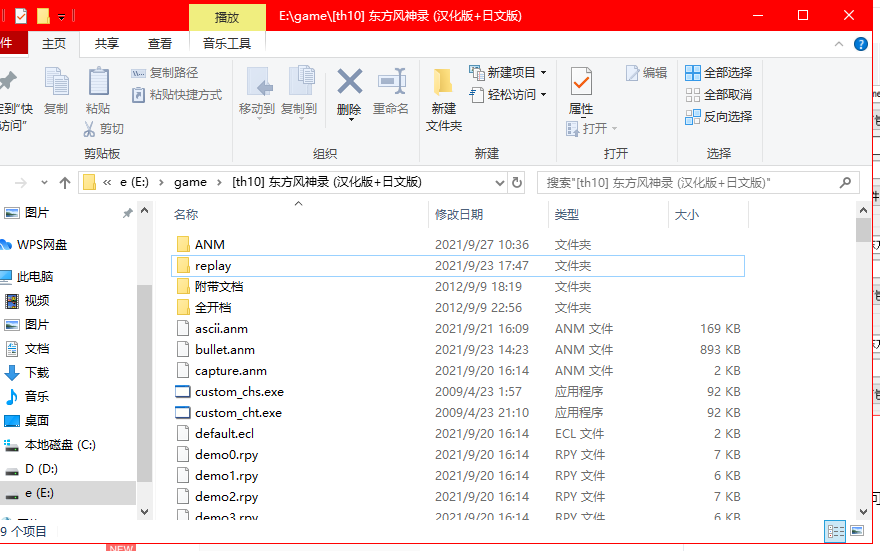The height and width of the screenshot is (551, 880).
Task: Open the Quick Access Toolbar customize dropdown
Action: point(61,17)
